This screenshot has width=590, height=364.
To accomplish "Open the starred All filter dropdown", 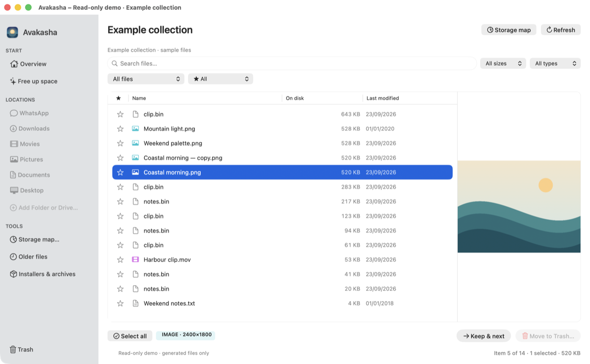I will 221,79.
